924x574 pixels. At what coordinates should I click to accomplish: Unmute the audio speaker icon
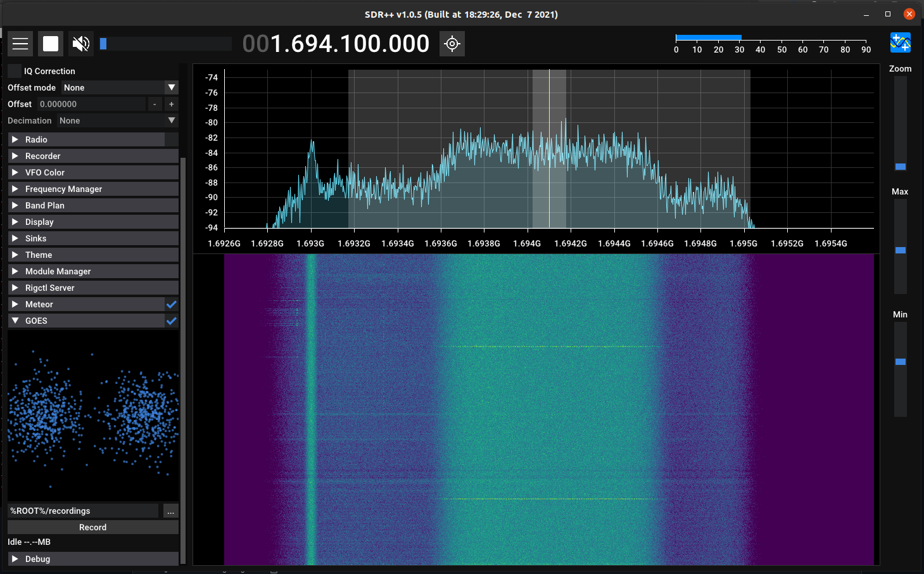81,44
